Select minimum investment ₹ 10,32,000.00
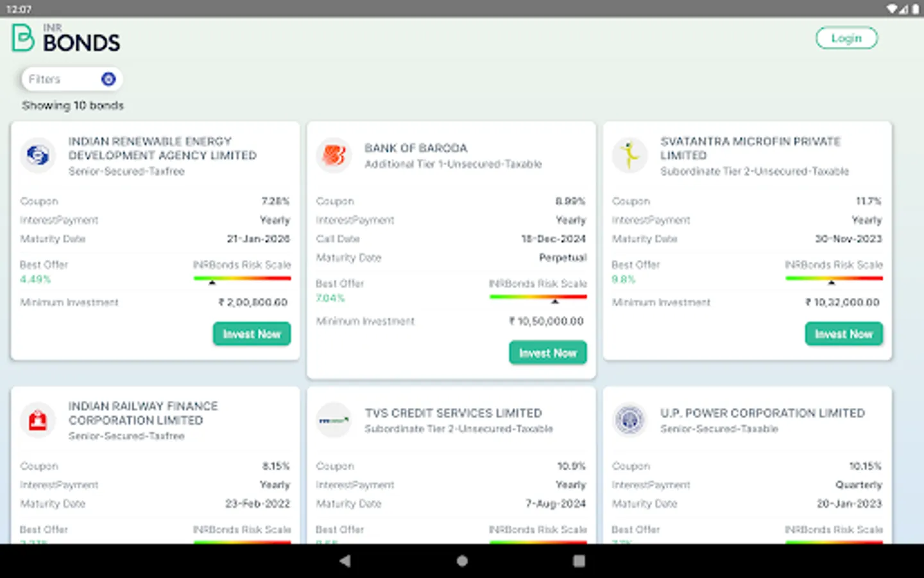The image size is (924, 578). [843, 302]
